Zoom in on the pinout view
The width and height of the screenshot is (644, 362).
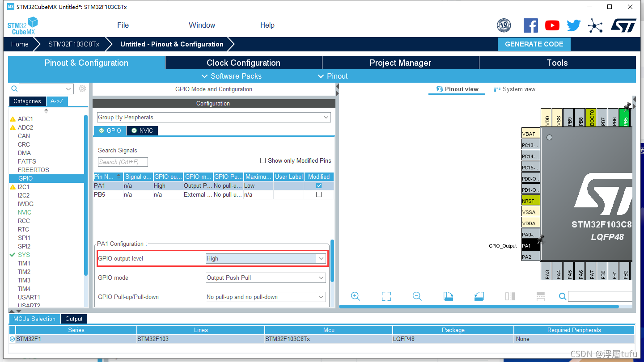click(356, 296)
